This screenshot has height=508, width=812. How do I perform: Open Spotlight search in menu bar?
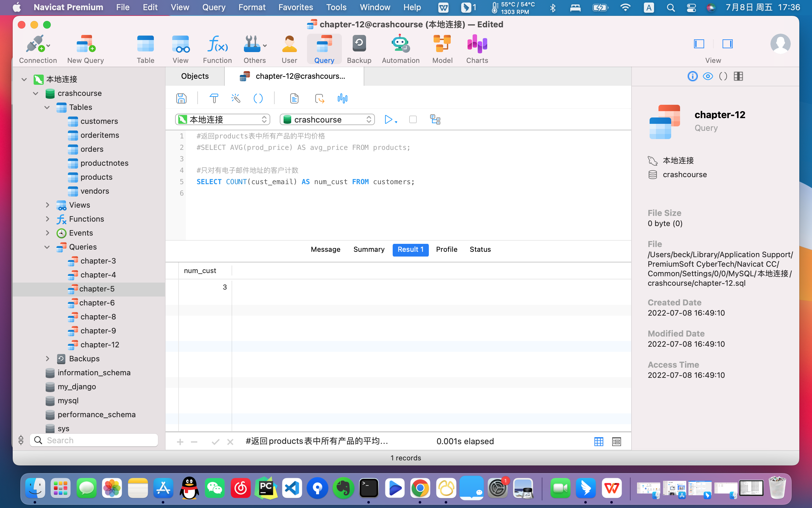point(671,7)
